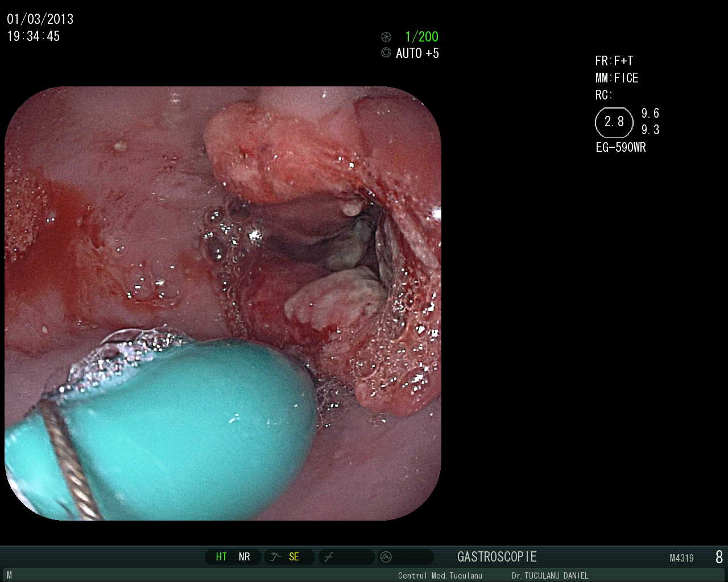
Task: Click the image counter number 8
Action: click(719, 557)
